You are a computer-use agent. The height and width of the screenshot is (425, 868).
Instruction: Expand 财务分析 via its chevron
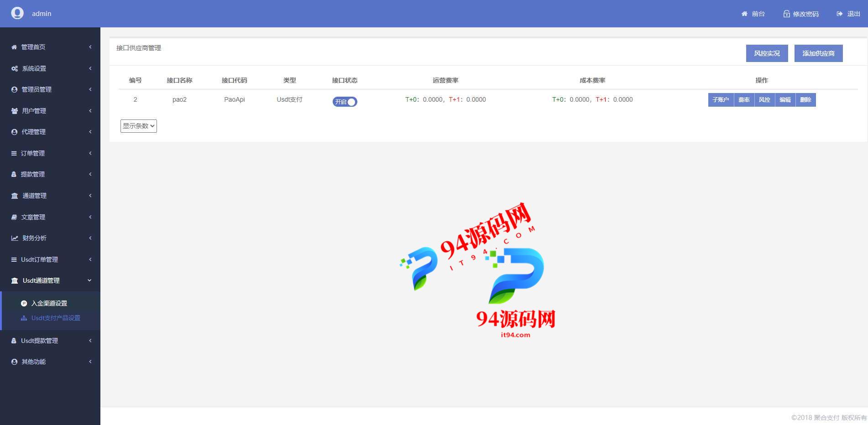tap(90, 238)
